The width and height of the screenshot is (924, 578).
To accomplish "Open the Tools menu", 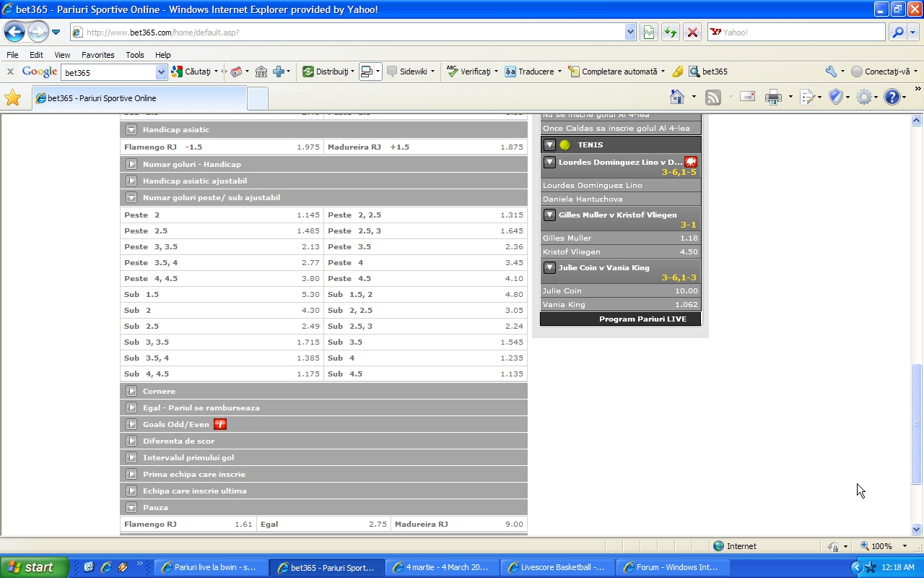I will tap(135, 55).
